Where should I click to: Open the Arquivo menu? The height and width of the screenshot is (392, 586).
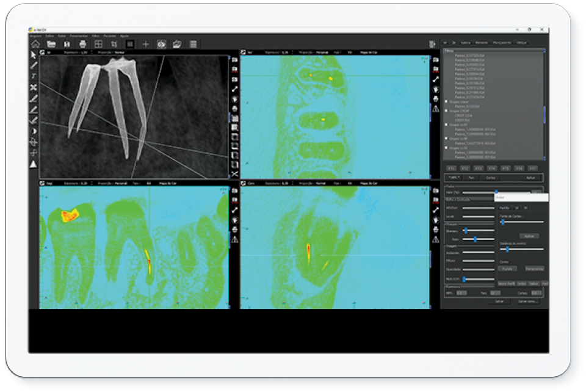[36, 36]
